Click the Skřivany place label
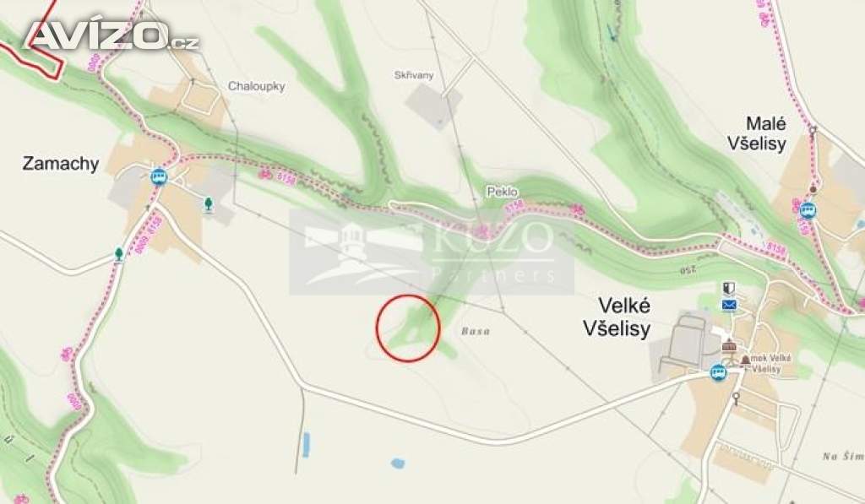 coord(414,75)
